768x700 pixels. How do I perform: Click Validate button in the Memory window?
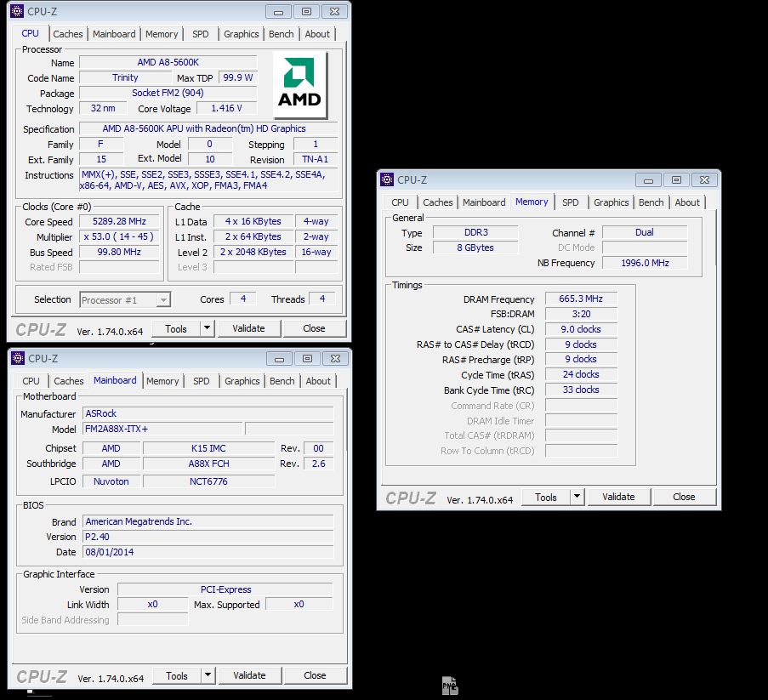618,498
